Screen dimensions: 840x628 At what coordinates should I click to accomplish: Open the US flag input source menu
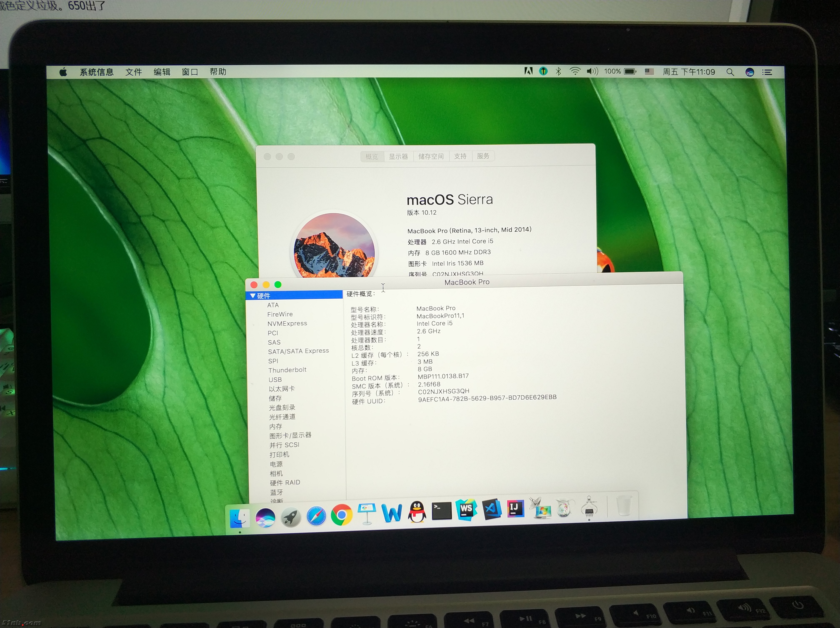tap(649, 72)
